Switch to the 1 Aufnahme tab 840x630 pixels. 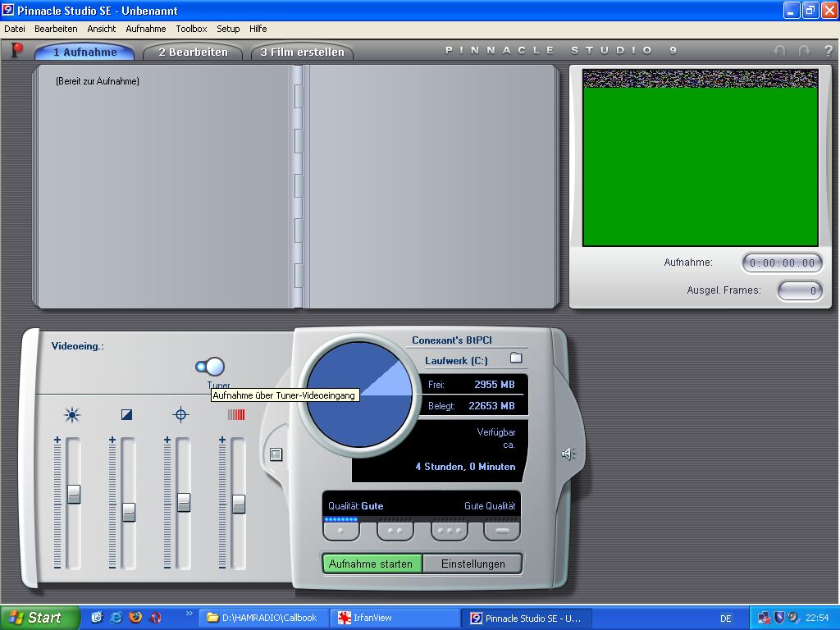click(84, 52)
